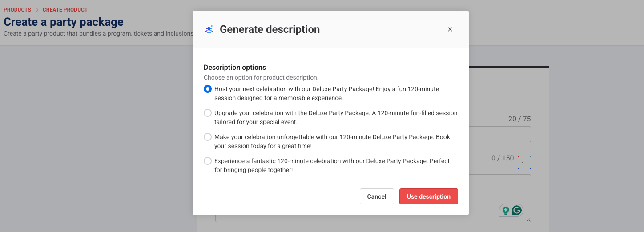Click 'Choose an option for product description.' text
Viewport: 644px width, 232px height.
pos(261,77)
